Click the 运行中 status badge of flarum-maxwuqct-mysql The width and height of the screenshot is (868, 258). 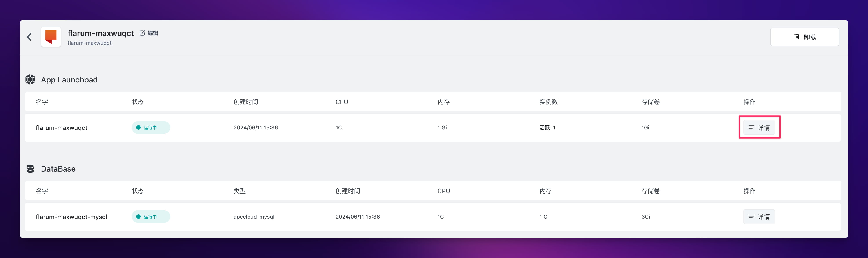[151, 217]
